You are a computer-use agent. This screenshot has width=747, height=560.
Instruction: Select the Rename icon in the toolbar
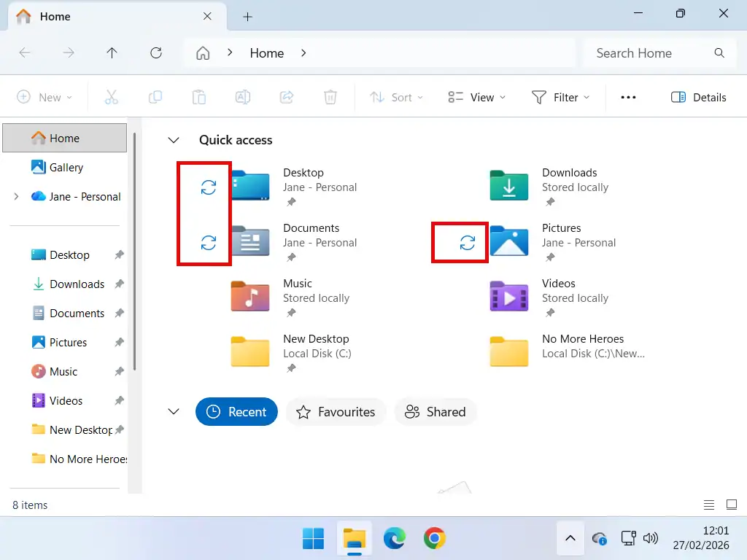pos(243,96)
